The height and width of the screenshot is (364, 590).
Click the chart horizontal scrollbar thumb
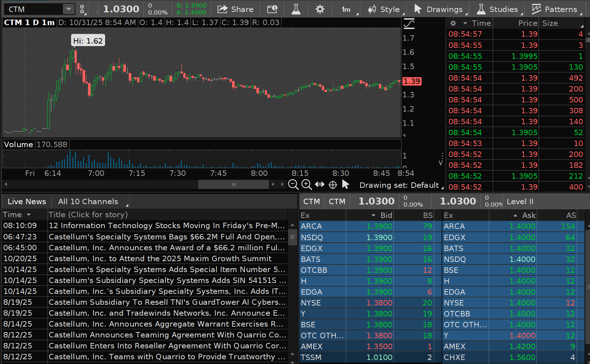click(234, 185)
